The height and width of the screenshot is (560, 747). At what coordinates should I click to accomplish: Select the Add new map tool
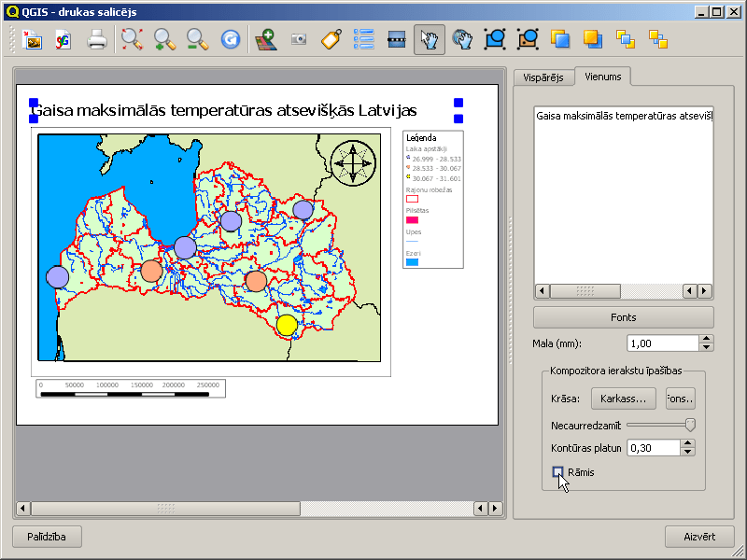click(266, 39)
